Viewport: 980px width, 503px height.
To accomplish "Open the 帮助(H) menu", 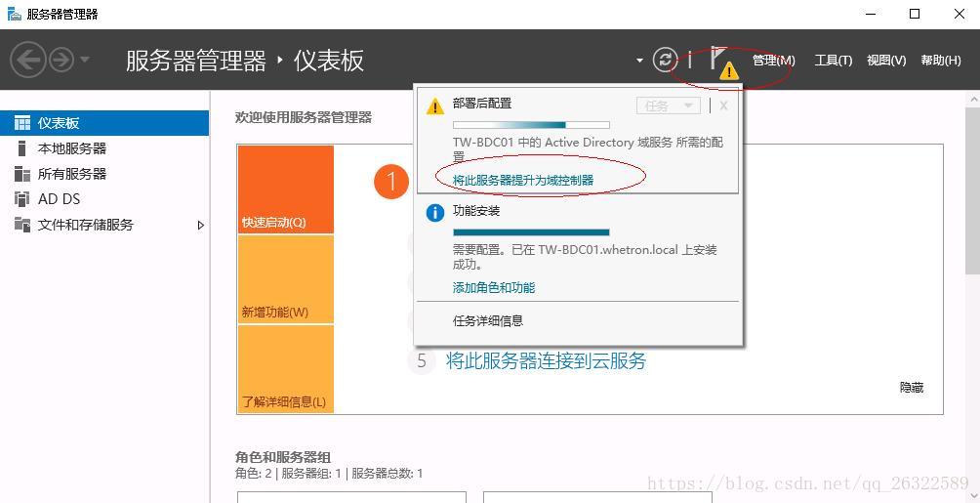I will 941,61.
